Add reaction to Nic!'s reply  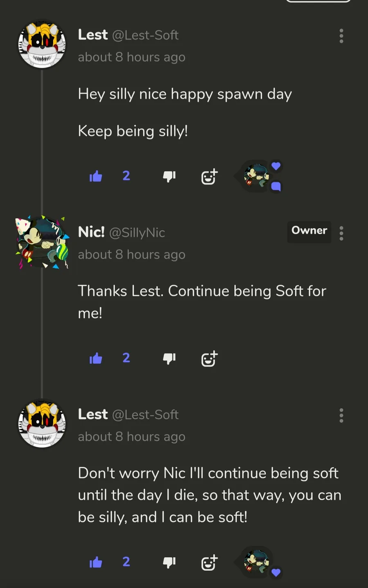(209, 359)
